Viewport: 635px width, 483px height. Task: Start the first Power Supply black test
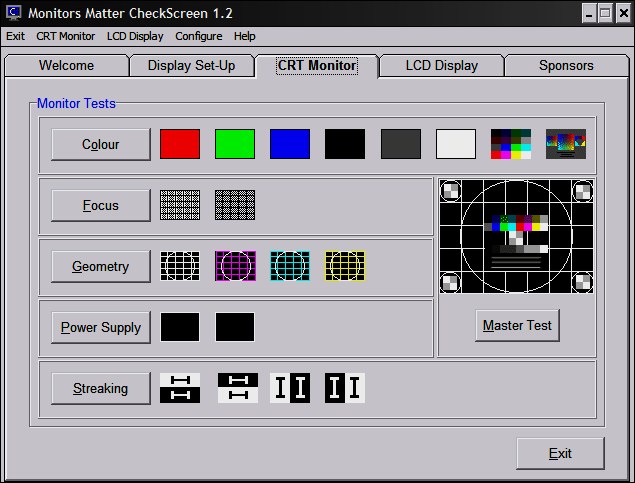click(180, 327)
